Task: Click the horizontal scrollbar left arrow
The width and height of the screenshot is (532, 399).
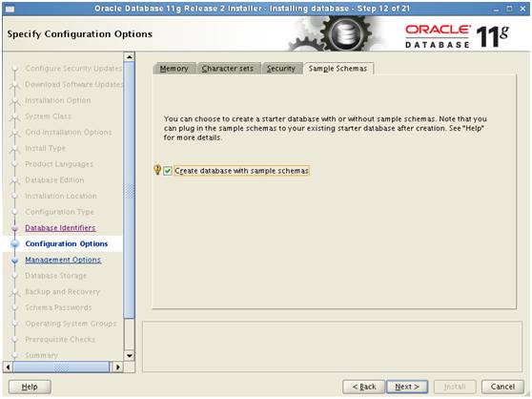Action: point(9,367)
